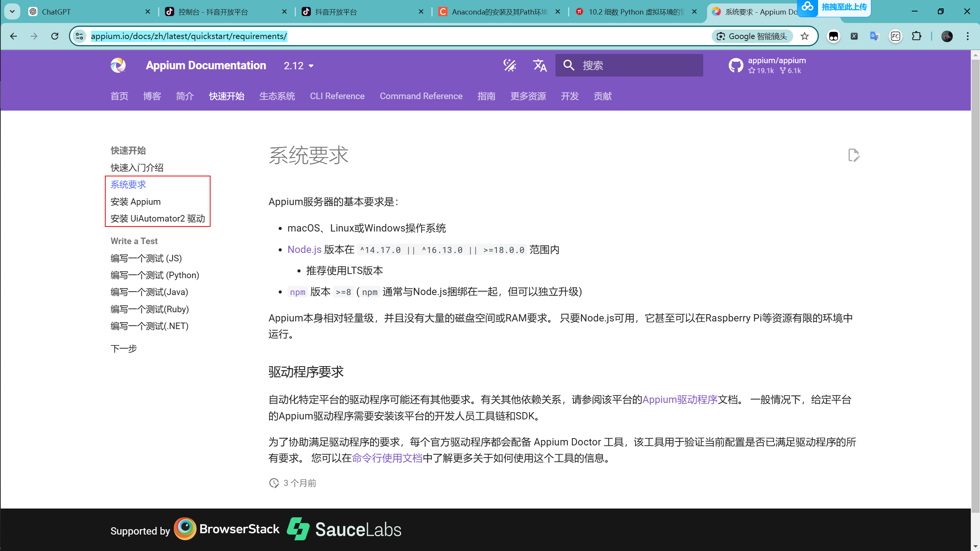View site information icon in address bar

[79, 36]
